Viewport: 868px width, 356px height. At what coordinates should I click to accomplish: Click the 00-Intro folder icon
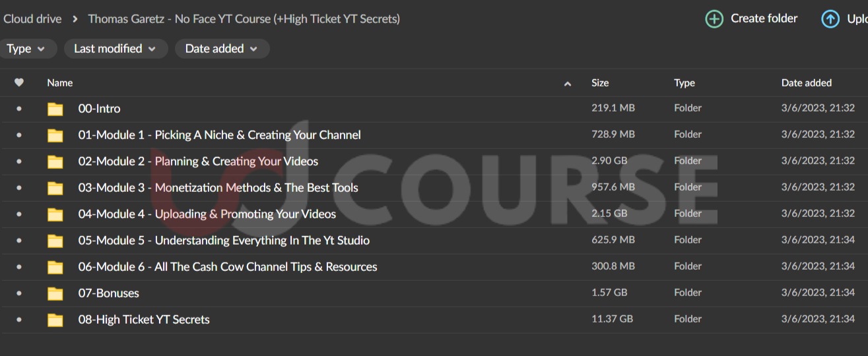coord(55,109)
